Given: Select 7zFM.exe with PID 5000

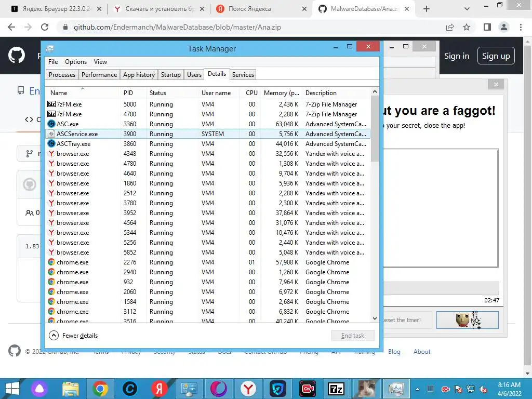Looking at the screenshot, I should pyautogui.click(x=208, y=104).
